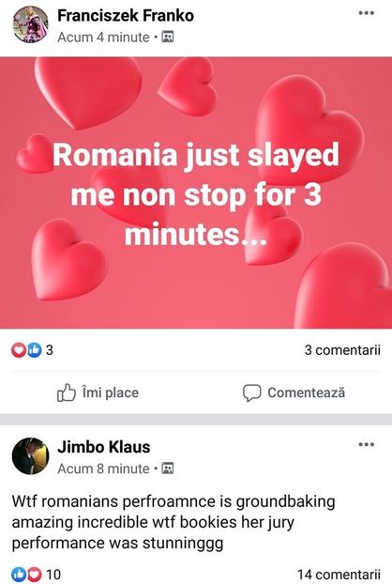
Task: View the 3 reactions count on first post
Action: pyautogui.click(x=50, y=350)
